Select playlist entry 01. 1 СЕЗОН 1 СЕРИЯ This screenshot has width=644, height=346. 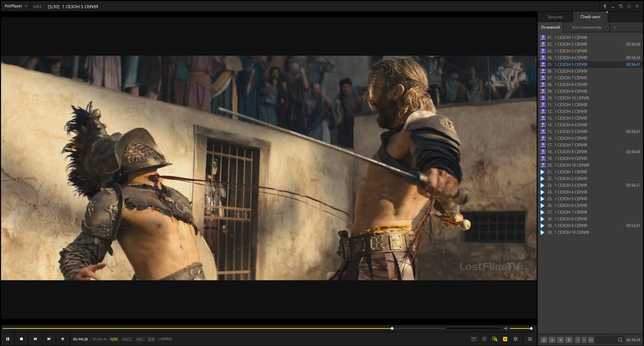[590, 37]
